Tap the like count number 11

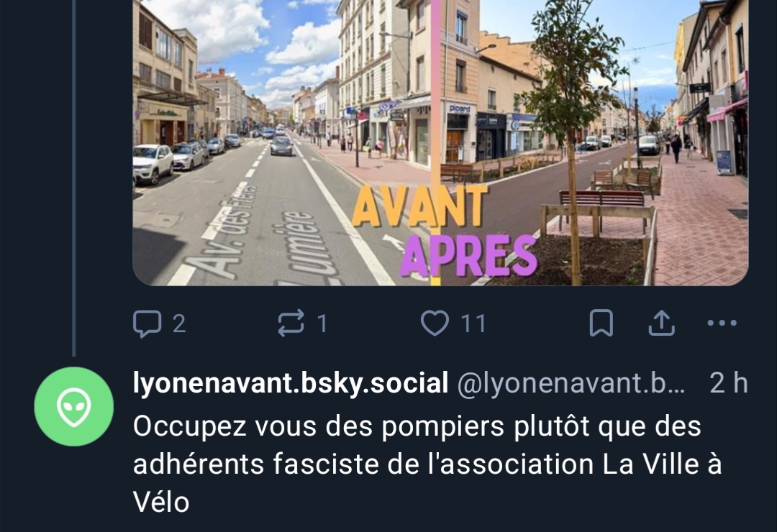point(473,324)
